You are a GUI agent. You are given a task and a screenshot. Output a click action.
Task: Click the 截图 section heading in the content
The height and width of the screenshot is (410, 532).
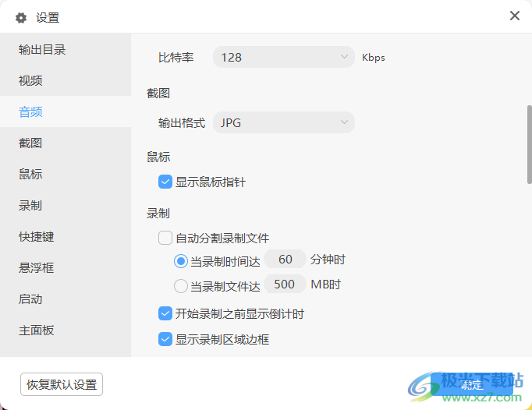click(158, 93)
